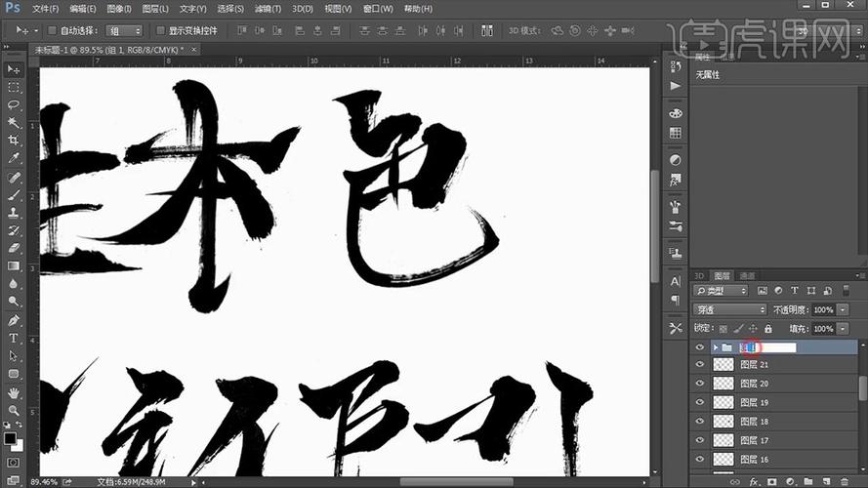Image resolution: width=868 pixels, height=488 pixels.
Task: Select the Gradient tool
Action: click(14, 266)
